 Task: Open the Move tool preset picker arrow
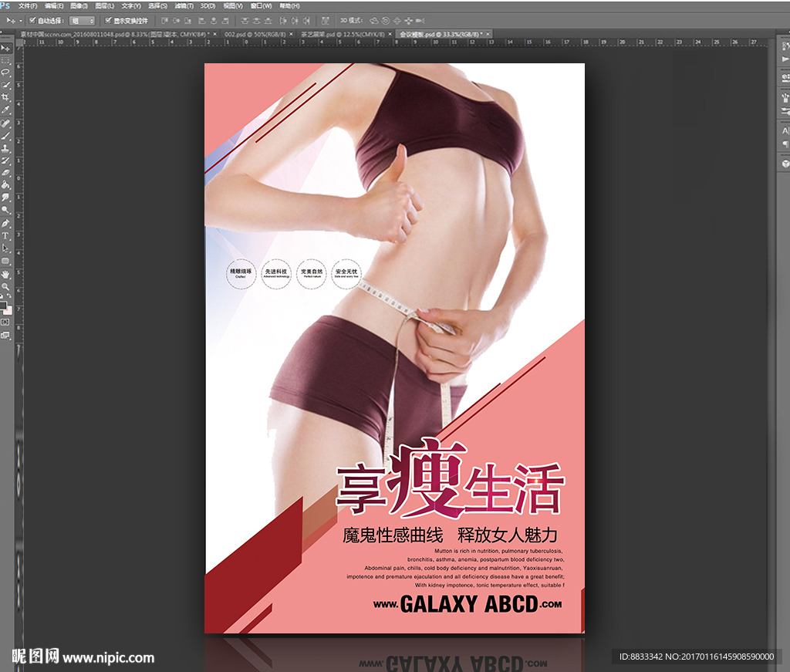(x=20, y=21)
